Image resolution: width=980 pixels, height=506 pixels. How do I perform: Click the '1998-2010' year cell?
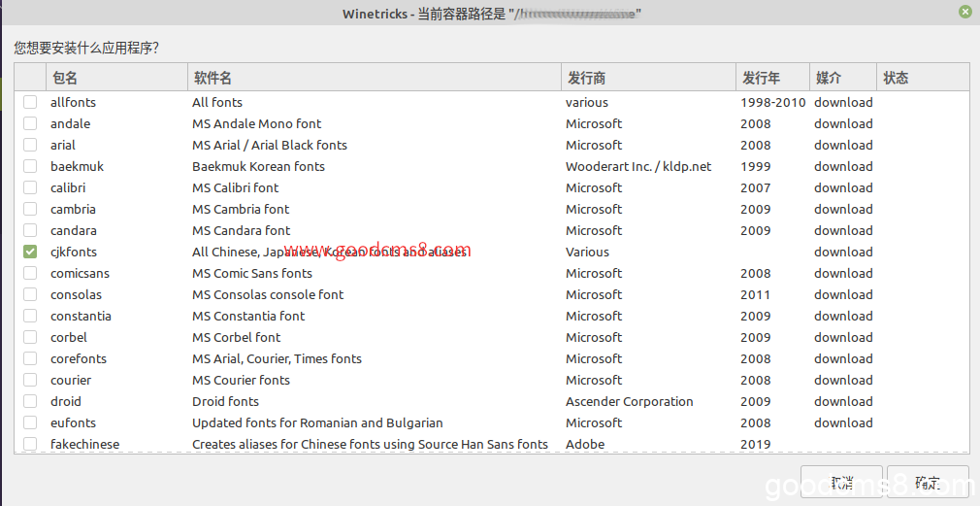pos(773,102)
